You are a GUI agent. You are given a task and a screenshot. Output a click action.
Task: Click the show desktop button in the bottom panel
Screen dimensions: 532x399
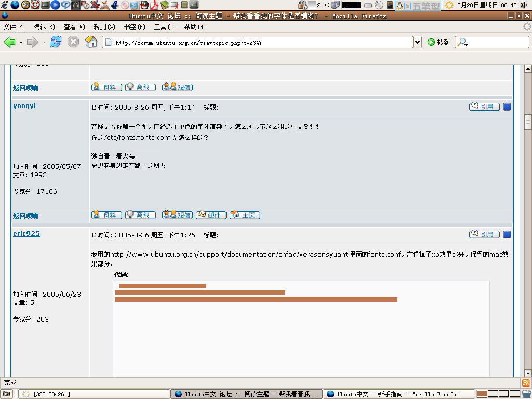(7, 394)
